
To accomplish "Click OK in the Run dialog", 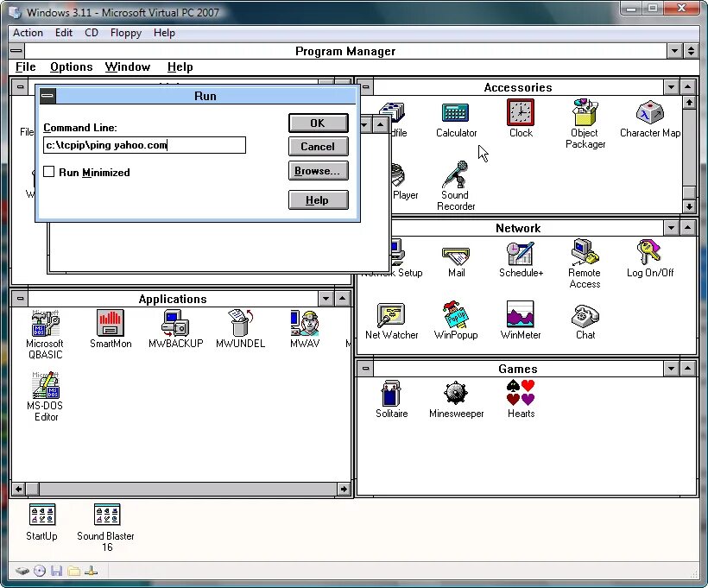I will [x=319, y=123].
